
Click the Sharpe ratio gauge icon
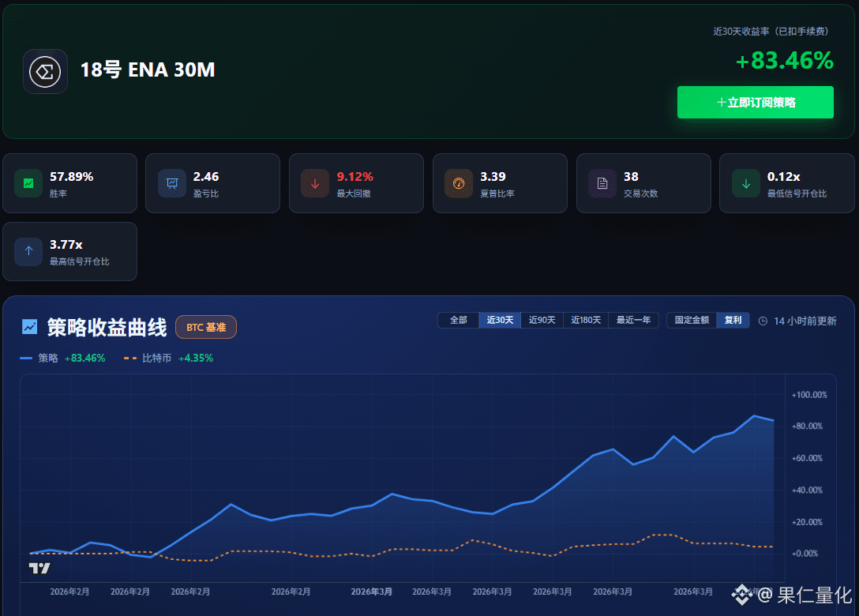click(459, 183)
